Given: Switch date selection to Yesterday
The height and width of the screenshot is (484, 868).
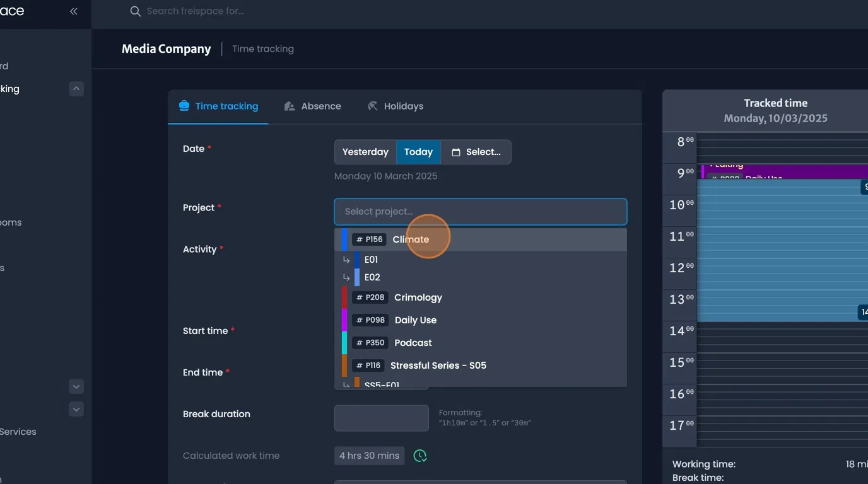Looking at the screenshot, I should coord(365,152).
